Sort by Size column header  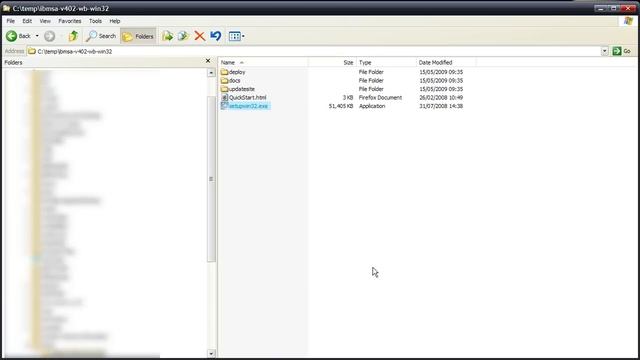point(332,62)
